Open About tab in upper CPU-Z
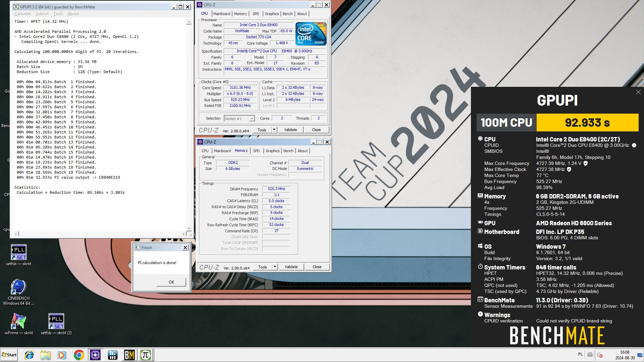Viewport: 644px width, 362px height. pyautogui.click(x=302, y=14)
